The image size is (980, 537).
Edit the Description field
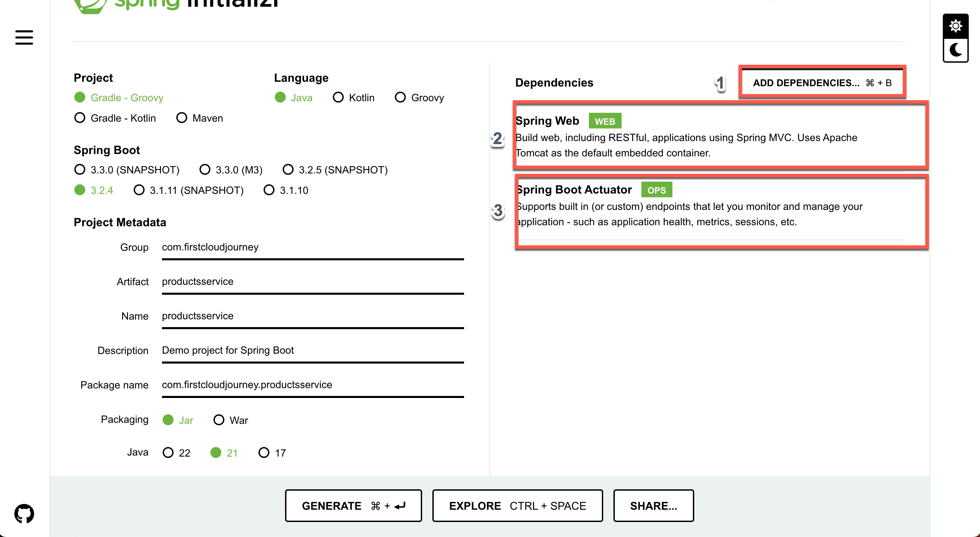click(313, 351)
